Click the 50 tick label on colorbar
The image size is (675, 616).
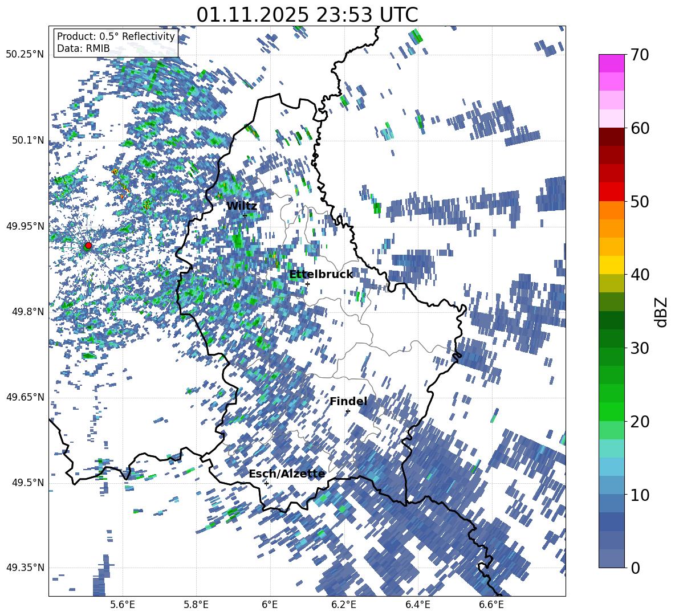tap(640, 202)
